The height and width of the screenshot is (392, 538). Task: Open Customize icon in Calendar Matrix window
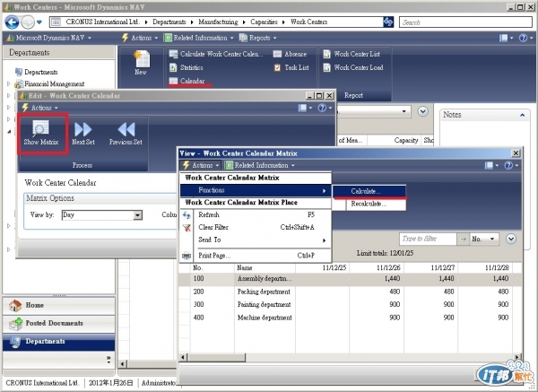click(490, 165)
